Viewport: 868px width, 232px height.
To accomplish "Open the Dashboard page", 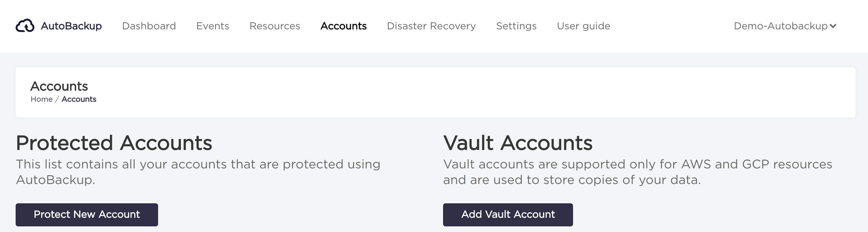I will click(x=149, y=26).
